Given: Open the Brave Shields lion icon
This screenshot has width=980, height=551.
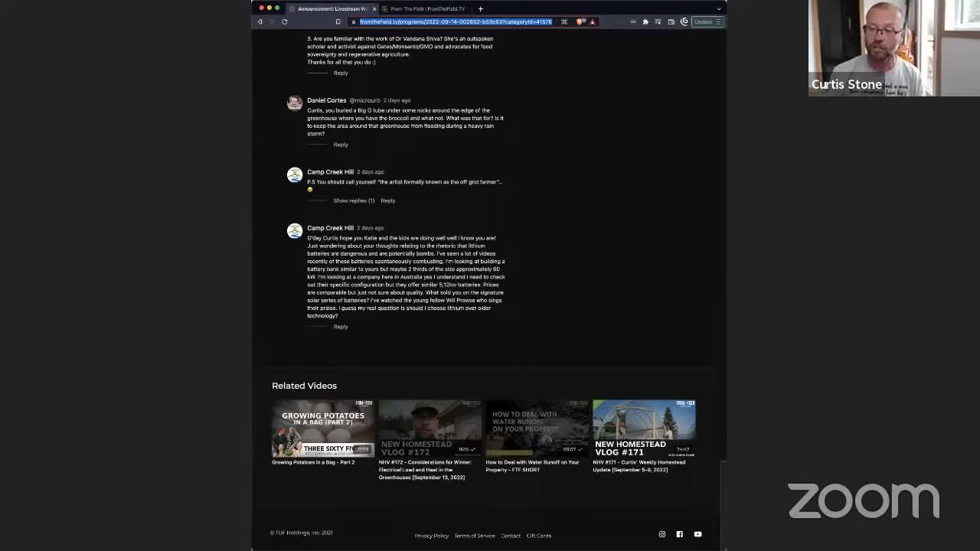Looking at the screenshot, I should 580,21.
